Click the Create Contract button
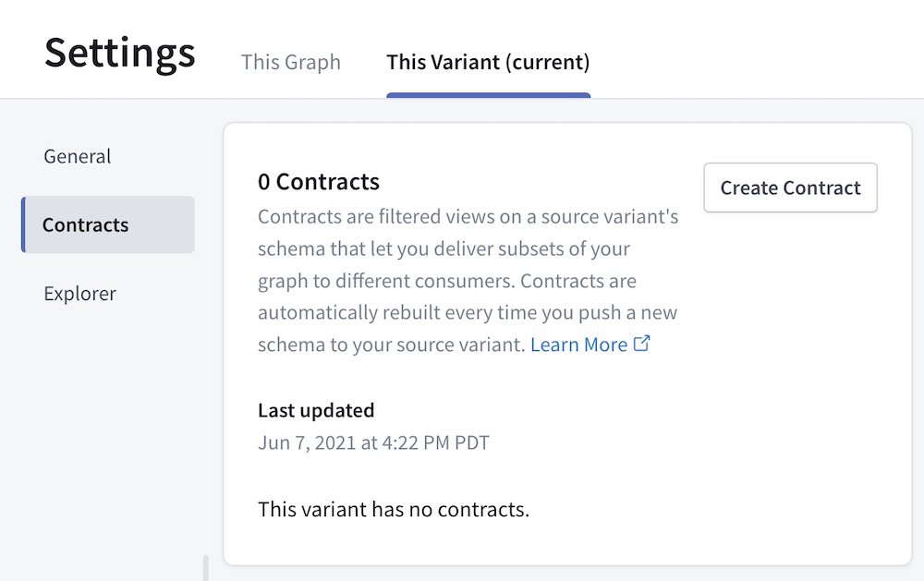 [x=790, y=188]
